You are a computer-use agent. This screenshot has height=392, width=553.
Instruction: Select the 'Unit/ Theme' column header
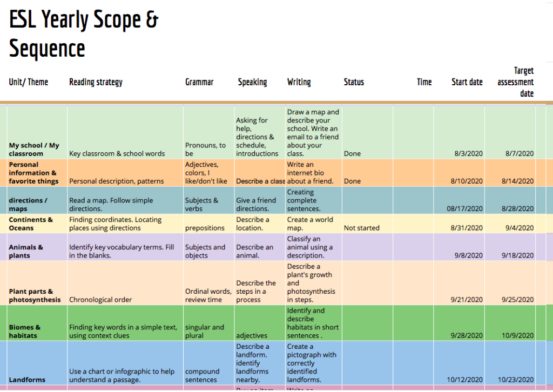click(28, 82)
